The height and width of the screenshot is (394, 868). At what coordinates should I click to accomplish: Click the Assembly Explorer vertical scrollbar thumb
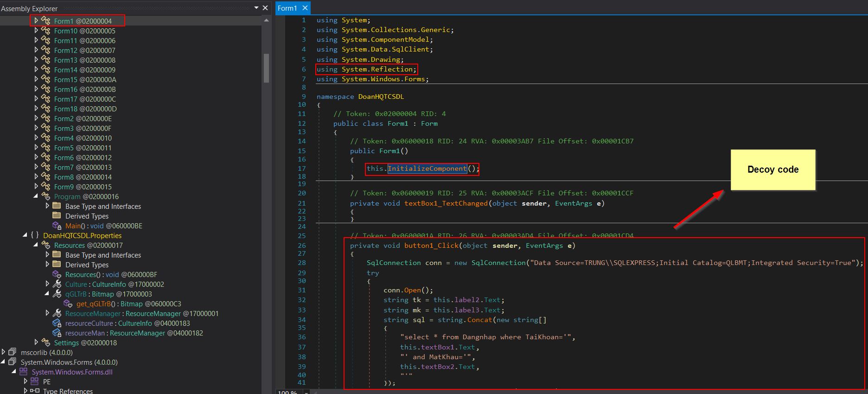click(266, 68)
